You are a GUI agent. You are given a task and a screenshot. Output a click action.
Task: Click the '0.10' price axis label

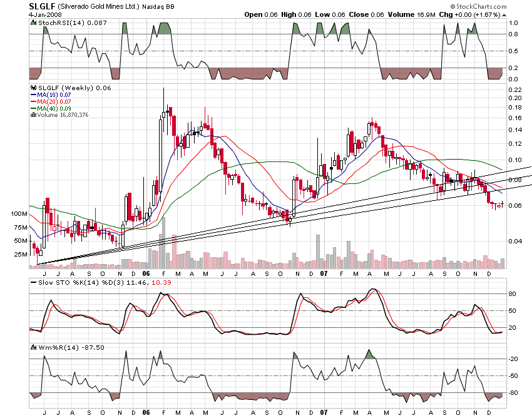pyautogui.click(x=515, y=160)
